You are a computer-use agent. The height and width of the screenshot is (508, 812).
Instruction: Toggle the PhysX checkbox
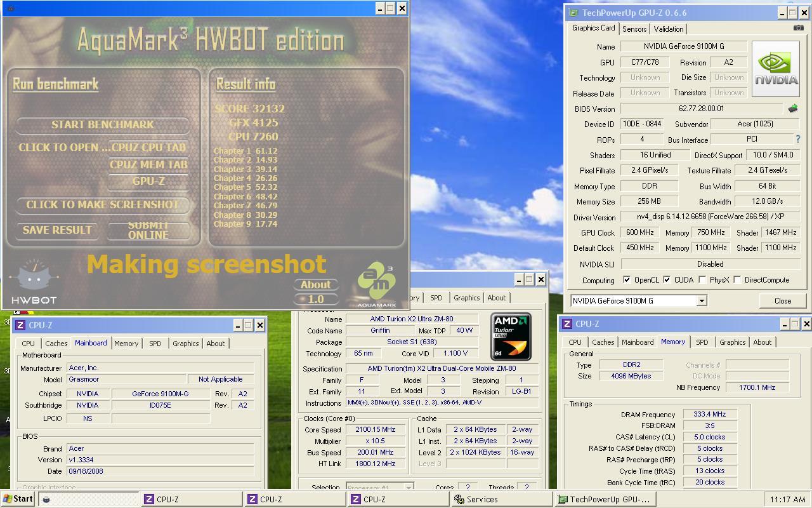tap(702, 280)
